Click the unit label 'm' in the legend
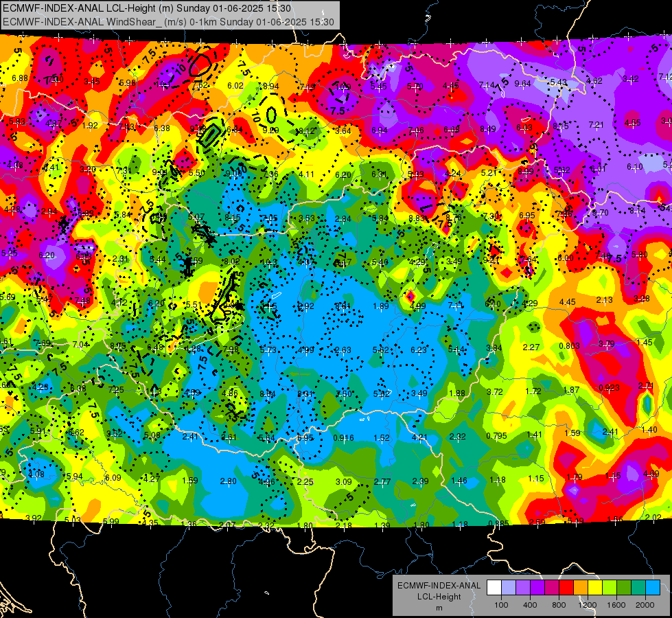 (439, 608)
